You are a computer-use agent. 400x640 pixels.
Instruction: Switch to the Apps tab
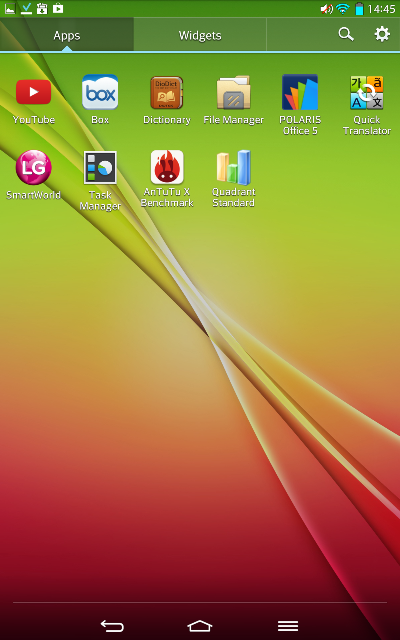pyautogui.click(x=67, y=35)
